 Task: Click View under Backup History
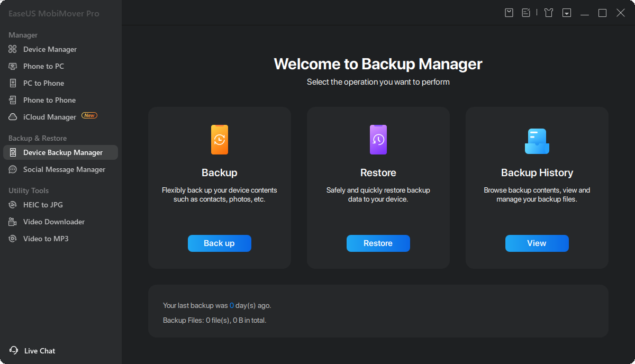pyautogui.click(x=537, y=243)
